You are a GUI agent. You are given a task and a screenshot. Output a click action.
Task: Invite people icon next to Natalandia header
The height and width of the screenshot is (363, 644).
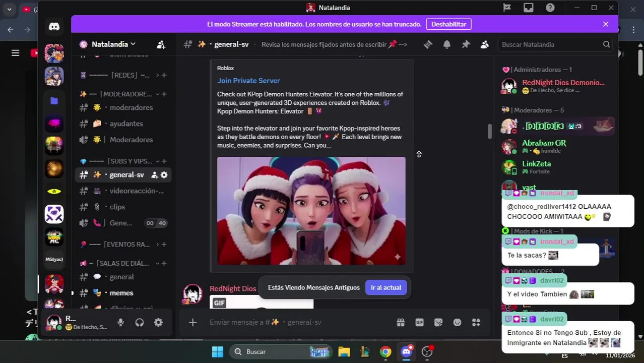click(x=161, y=44)
